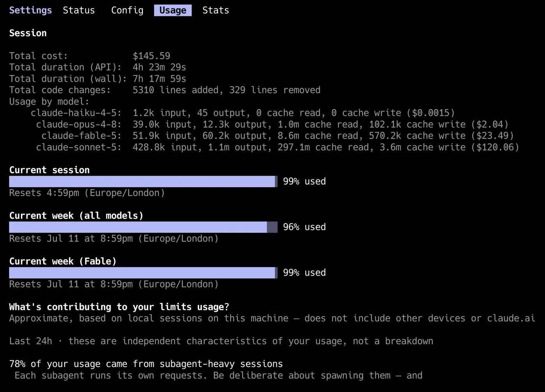The width and height of the screenshot is (545, 392).
Task: Click the "Total duration (API):" label
Action: coord(65,67)
